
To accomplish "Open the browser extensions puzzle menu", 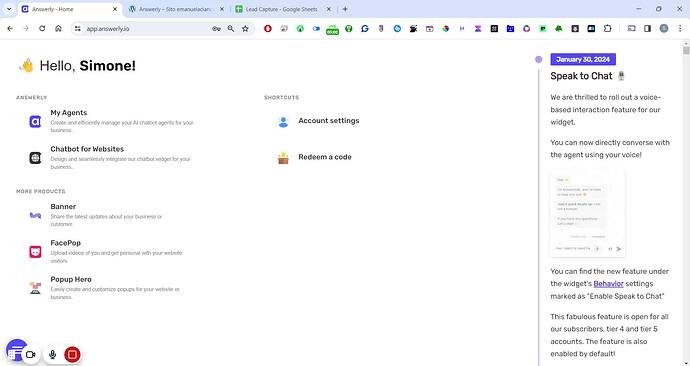I will 607,29.
